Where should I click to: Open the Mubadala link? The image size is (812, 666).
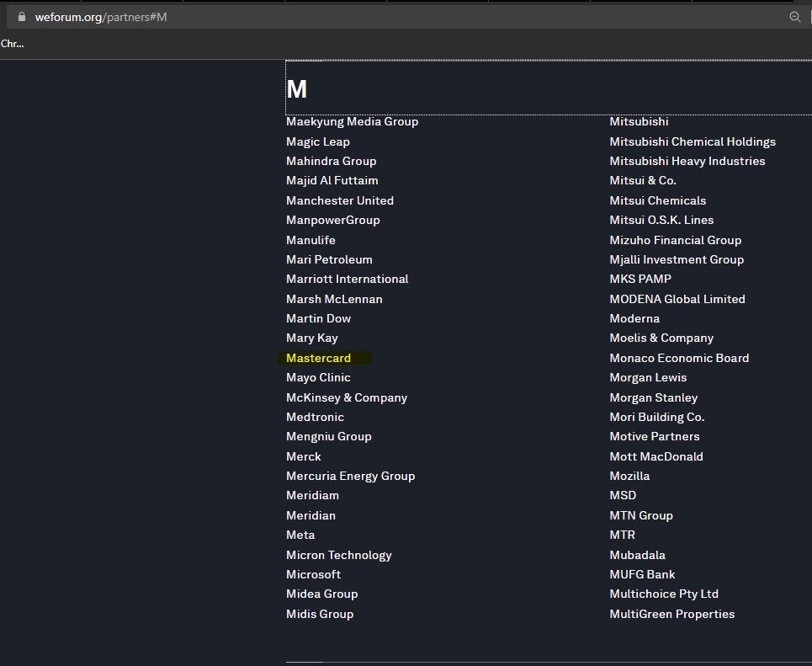point(637,555)
